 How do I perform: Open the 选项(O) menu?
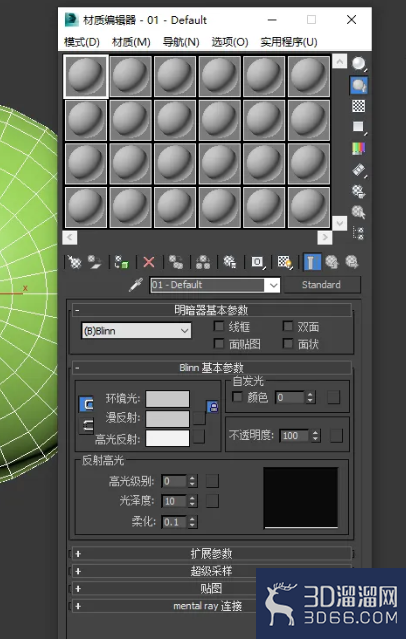(x=230, y=42)
